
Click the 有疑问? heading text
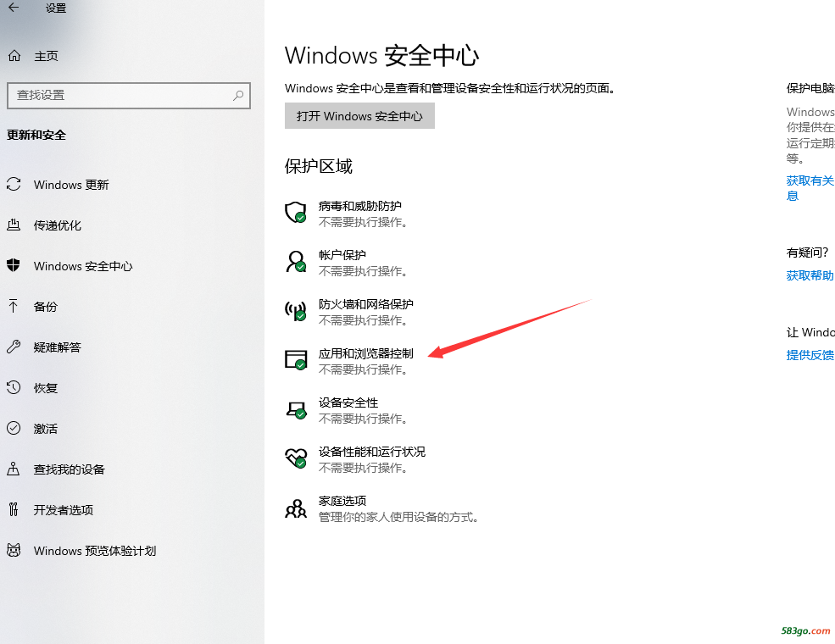(807, 253)
